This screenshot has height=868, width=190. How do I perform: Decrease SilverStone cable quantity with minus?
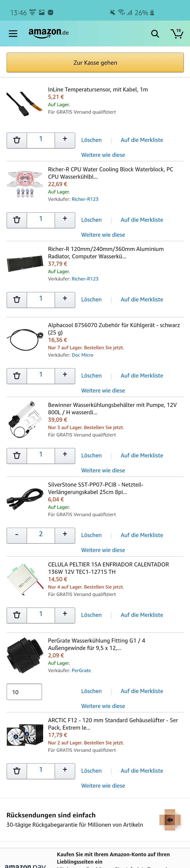coord(16,536)
